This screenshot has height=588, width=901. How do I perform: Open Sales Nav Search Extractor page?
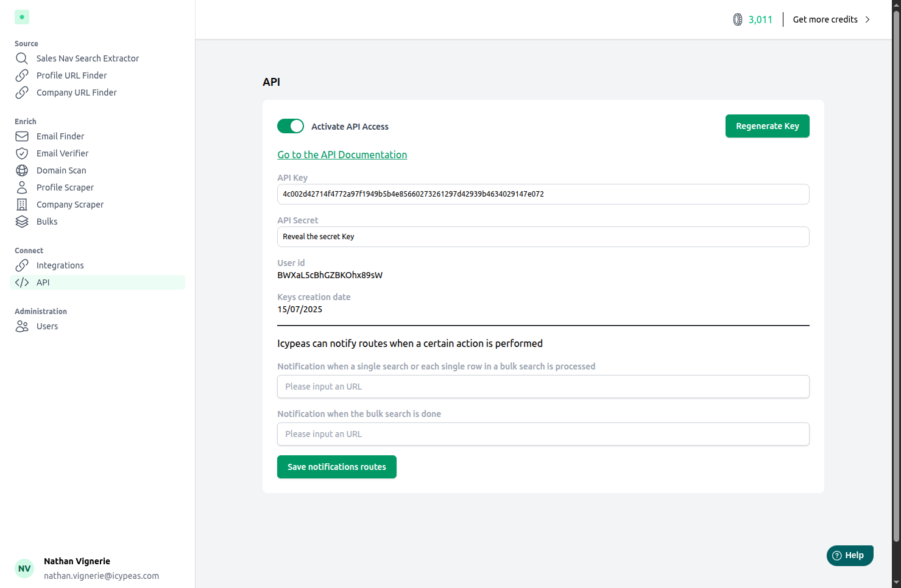(x=88, y=58)
